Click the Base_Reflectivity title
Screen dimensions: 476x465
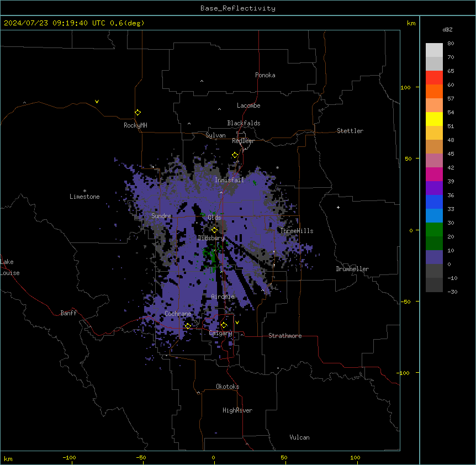pos(238,8)
